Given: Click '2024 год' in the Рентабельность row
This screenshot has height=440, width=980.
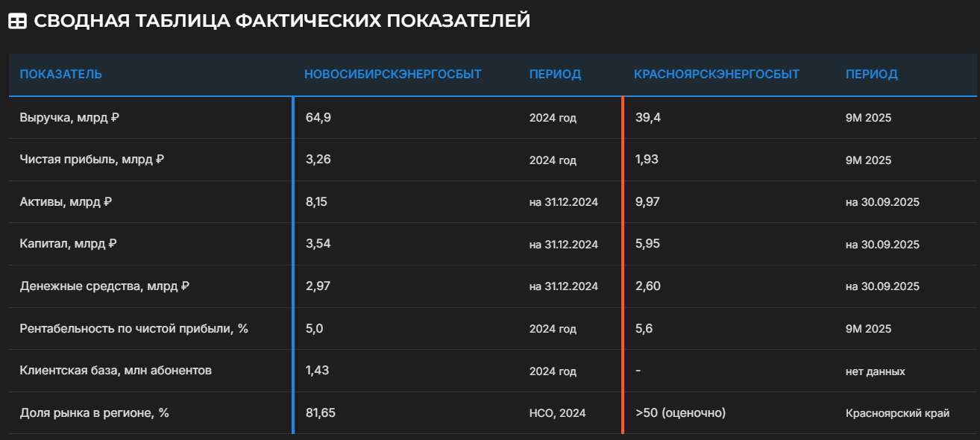Looking at the screenshot, I should coord(553,330).
